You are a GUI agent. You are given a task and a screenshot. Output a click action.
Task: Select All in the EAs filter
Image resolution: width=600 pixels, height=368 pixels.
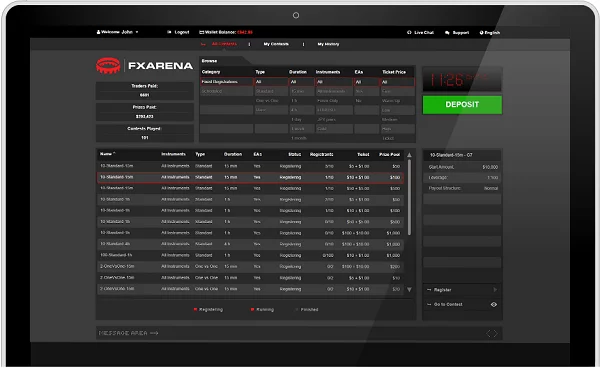click(366, 82)
